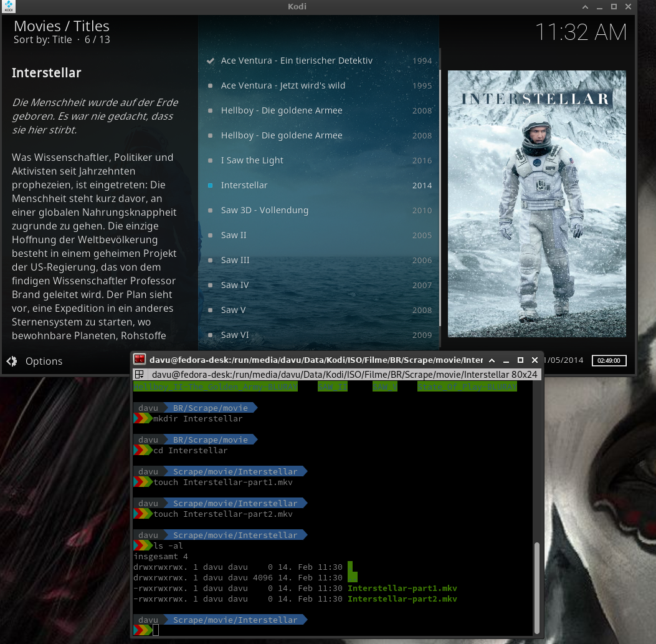Click Interstellar-part1.mkv in ls output

[x=402, y=589]
